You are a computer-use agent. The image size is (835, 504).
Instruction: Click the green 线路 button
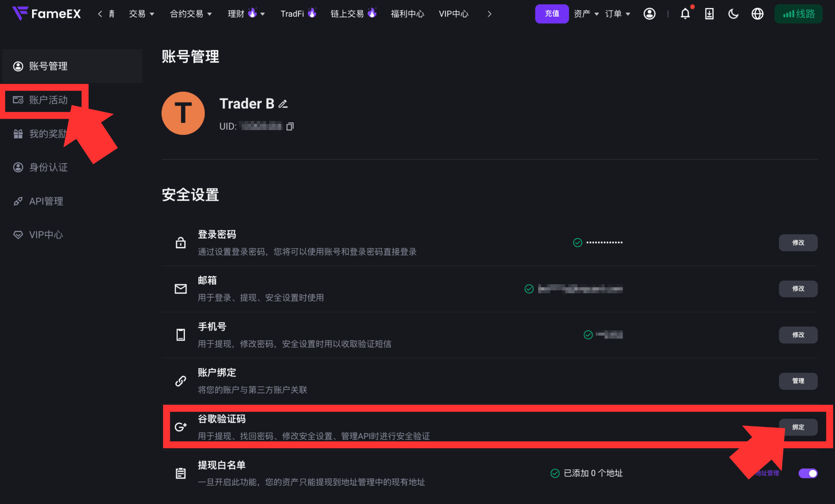pos(798,14)
